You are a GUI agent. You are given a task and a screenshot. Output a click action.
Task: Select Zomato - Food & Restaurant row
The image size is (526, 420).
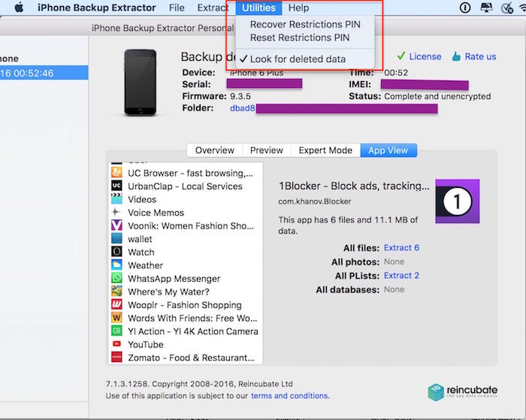tap(186, 358)
